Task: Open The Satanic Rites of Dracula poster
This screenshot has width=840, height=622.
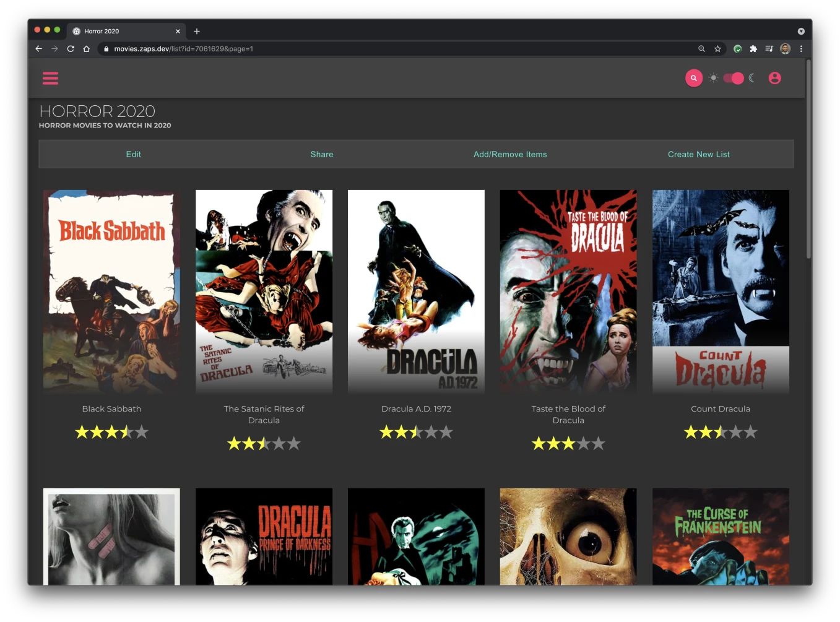Action: (x=264, y=292)
